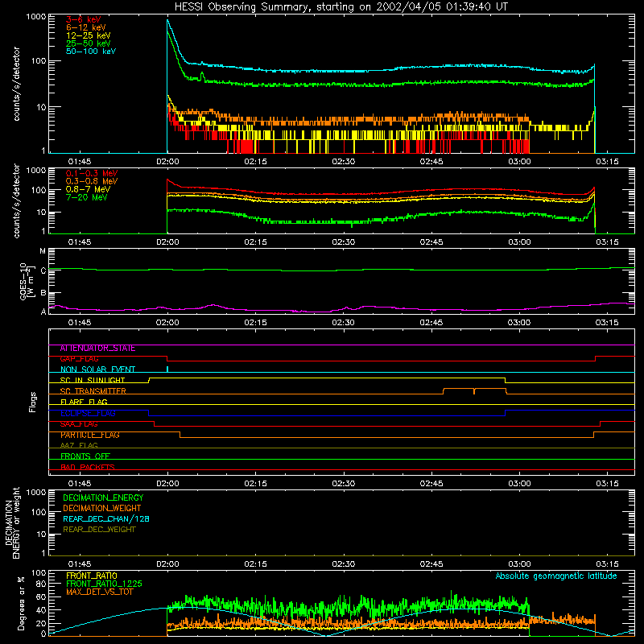The height and width of the screenshot is (644, 644).
Task: Click the Degrees or % axis title
Action: pyautogui.click(x=21, y=603)
